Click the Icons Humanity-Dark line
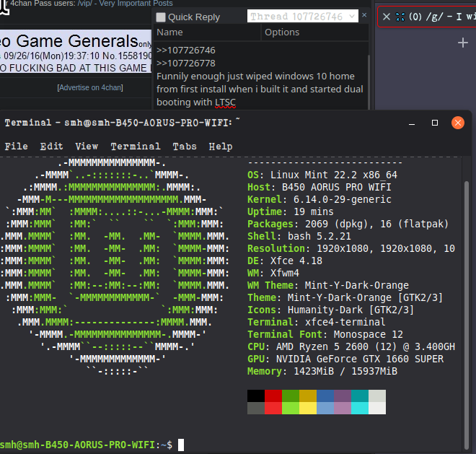The height and width of the screenshot is (454, 476). (x=330, y=310)
